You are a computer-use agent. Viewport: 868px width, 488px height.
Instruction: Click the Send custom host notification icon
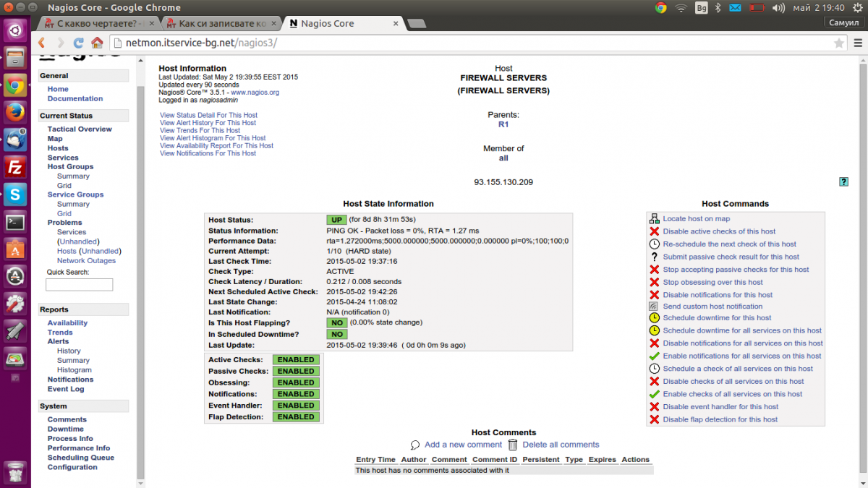[x=654, y=307]
